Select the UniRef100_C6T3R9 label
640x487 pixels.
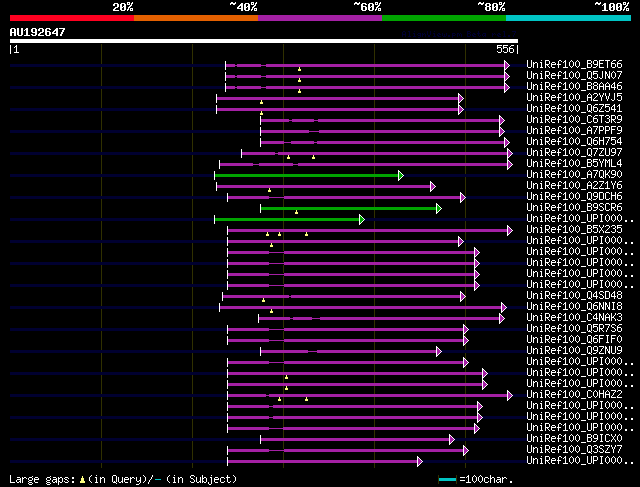pyautogui.click(x=574, y=120)
